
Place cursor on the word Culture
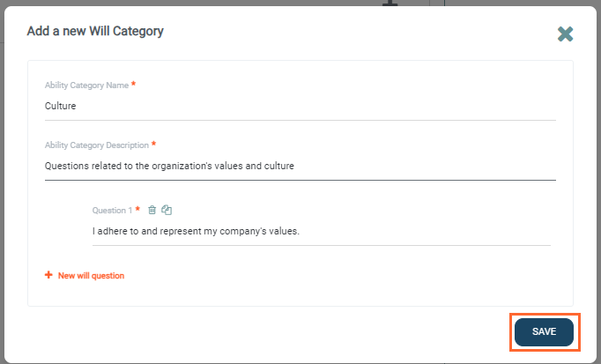61,107
